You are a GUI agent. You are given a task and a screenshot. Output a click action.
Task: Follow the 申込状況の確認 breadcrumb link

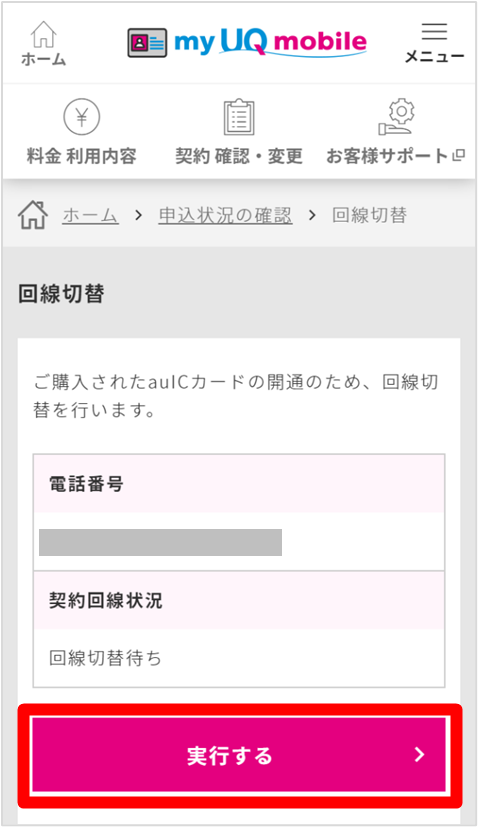pos(225,215)
